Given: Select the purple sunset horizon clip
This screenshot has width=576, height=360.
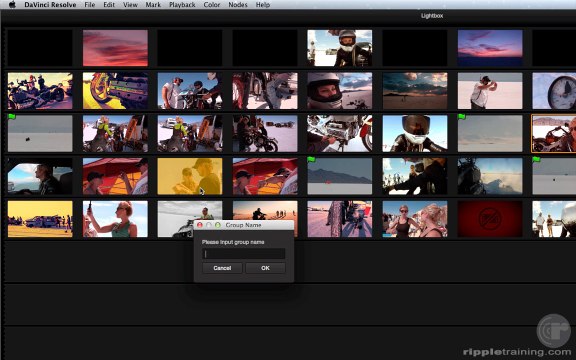Looking at the screenshot, I should click(x=490, y=48).
